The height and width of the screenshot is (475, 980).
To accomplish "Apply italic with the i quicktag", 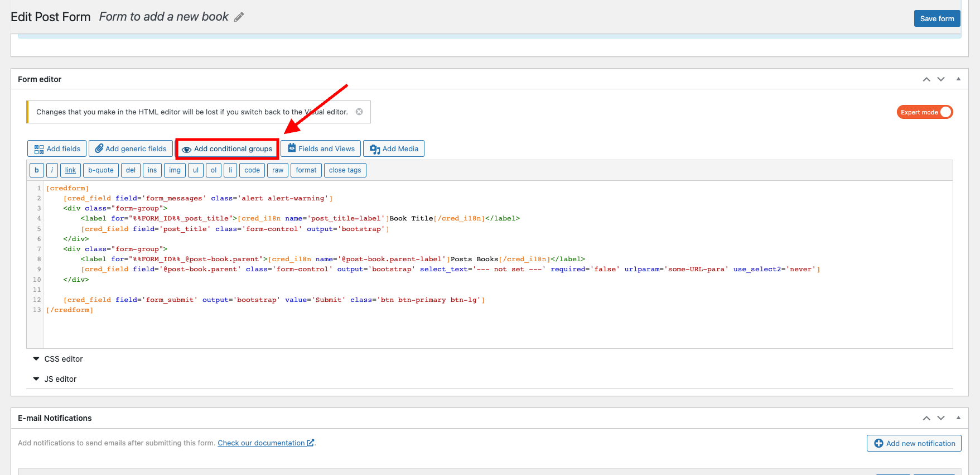I will point(52,170).
